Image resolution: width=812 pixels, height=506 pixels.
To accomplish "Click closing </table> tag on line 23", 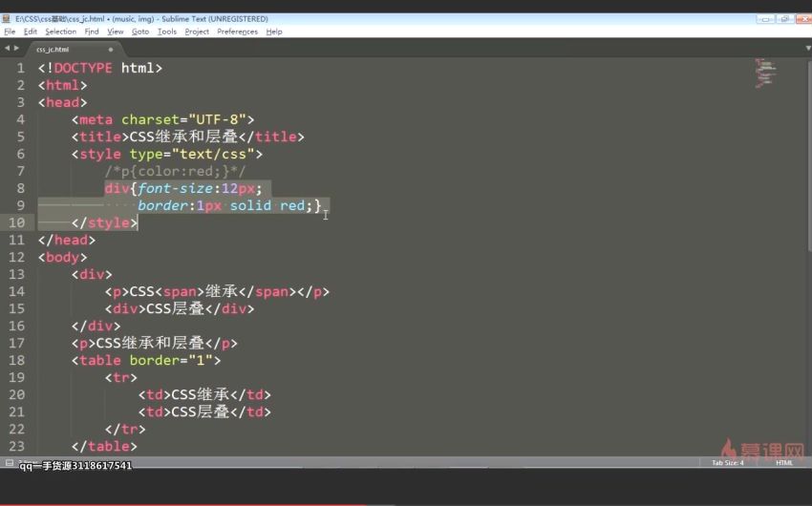I will click(x=105, y=446).
